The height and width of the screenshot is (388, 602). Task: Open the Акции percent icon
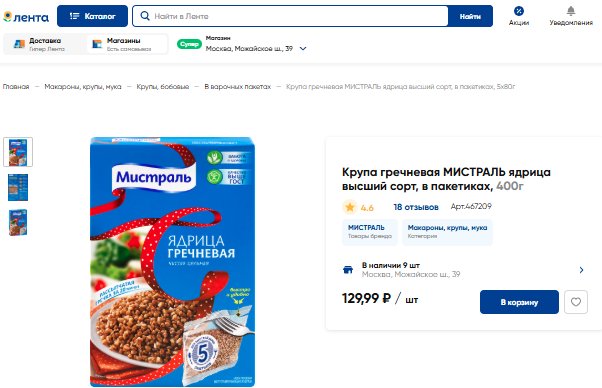[x=519, y=11]
